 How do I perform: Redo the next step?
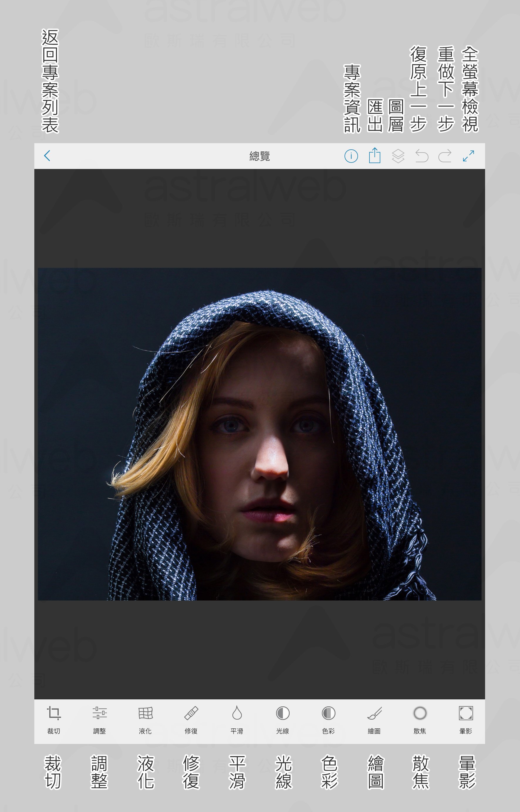click(445, 156)
